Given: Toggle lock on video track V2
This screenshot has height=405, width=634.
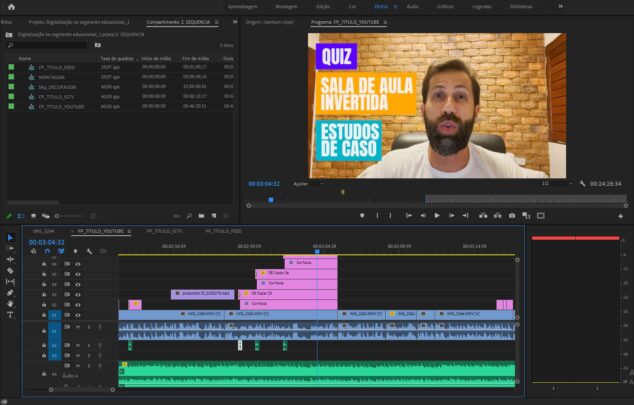Looking at the screenshot, I should (x=44, y=304).
